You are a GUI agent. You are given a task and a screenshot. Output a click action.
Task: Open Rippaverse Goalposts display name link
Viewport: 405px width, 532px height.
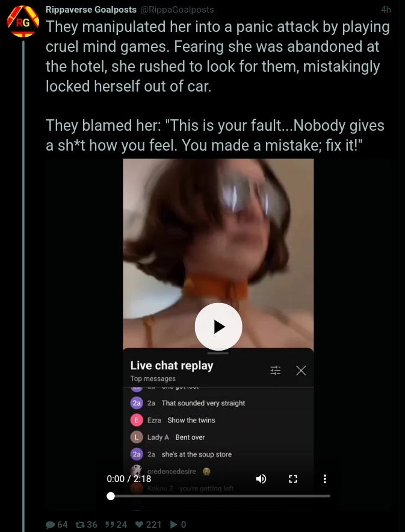click(91, 10)
